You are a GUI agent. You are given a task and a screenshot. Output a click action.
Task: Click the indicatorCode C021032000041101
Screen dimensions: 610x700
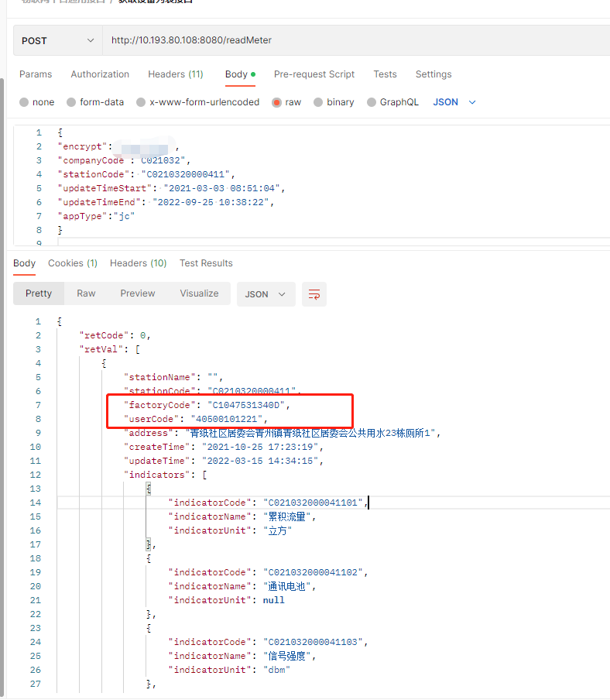tap(313, 503)
